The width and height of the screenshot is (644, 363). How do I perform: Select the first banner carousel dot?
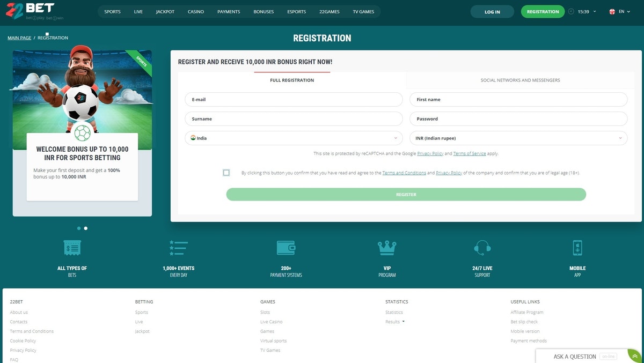[79, 228]
